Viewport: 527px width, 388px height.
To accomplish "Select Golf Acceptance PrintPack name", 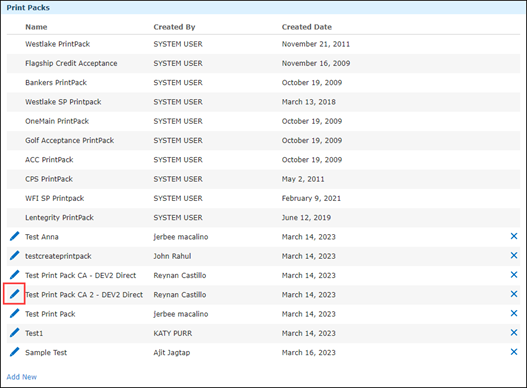I will tap(70, 141).
